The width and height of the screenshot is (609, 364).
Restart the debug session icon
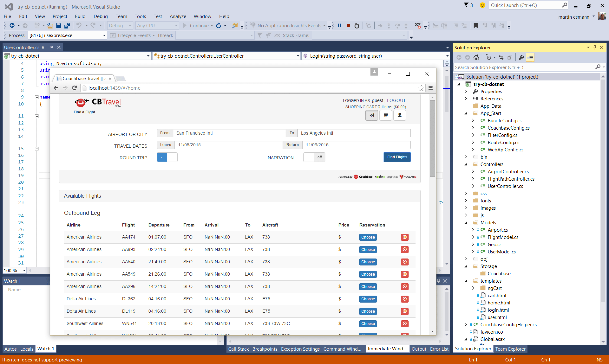[357, 25]
